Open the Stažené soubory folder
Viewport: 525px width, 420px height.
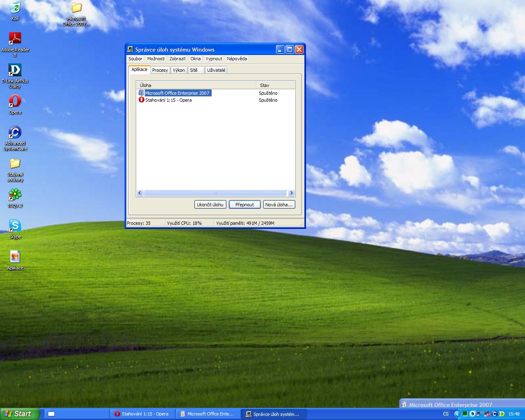(x=15, y=164)
